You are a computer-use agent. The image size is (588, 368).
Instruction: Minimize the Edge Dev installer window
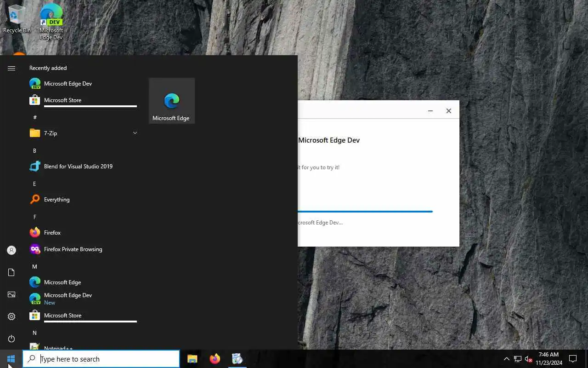coord(430,111)
